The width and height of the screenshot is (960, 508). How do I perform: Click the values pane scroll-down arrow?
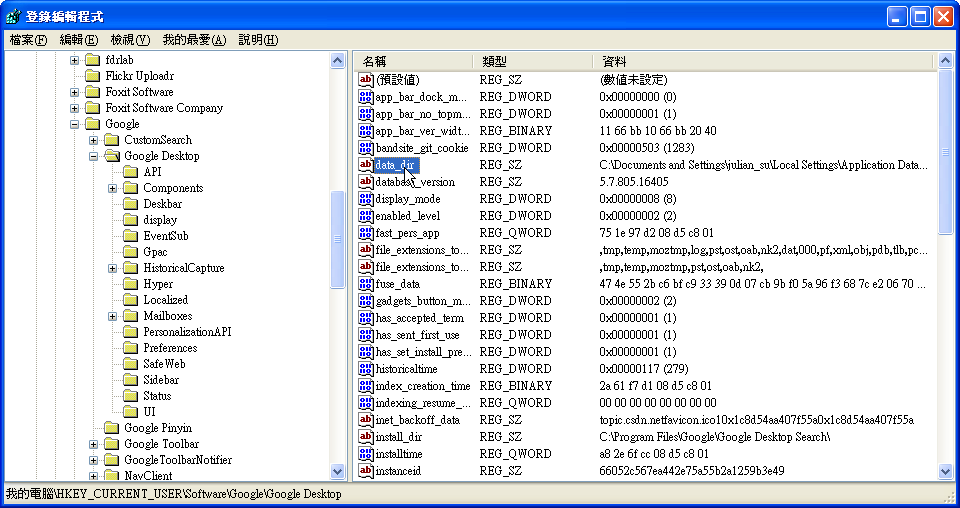pos(945,471)
